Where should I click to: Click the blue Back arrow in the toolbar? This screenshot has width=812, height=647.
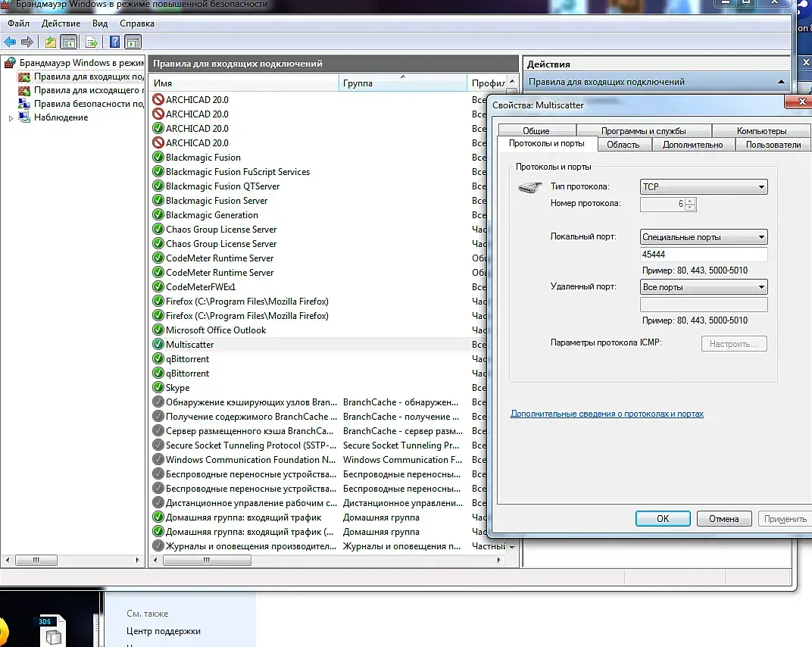[10, 42]
